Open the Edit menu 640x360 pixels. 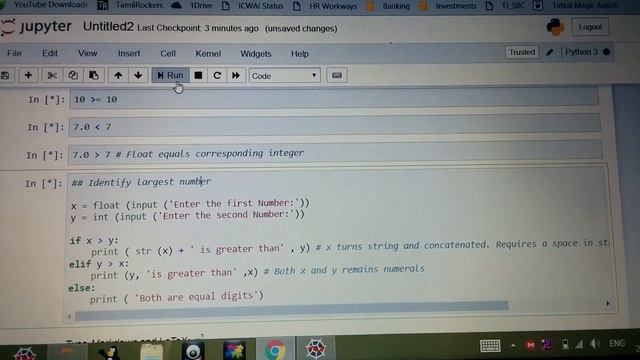50,53
